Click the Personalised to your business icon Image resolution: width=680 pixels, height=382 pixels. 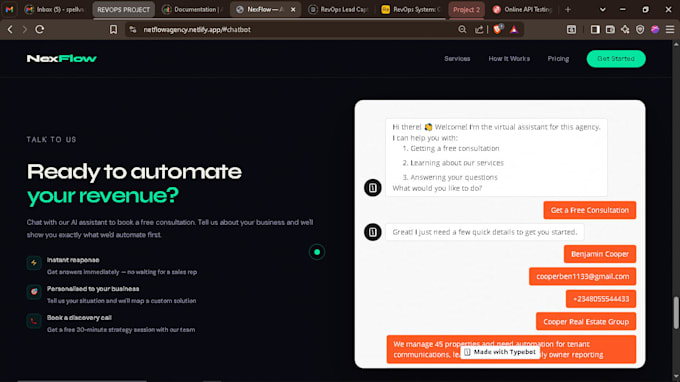pyautogui.click(x=34, y=292)
